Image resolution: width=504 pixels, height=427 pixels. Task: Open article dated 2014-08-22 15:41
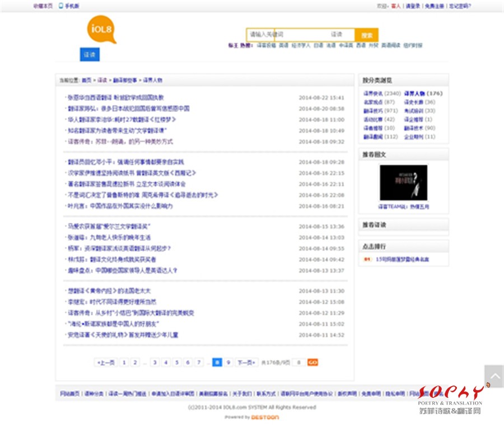click(116, 97)
